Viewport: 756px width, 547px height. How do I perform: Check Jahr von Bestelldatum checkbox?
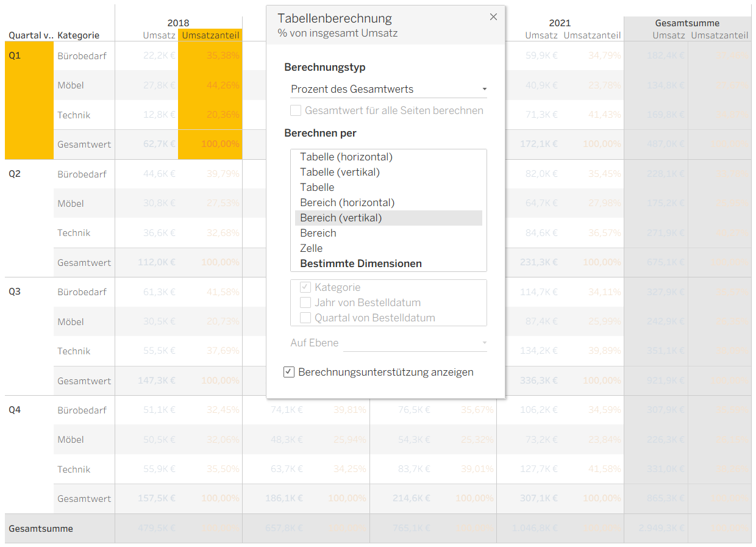pos(305,302)
